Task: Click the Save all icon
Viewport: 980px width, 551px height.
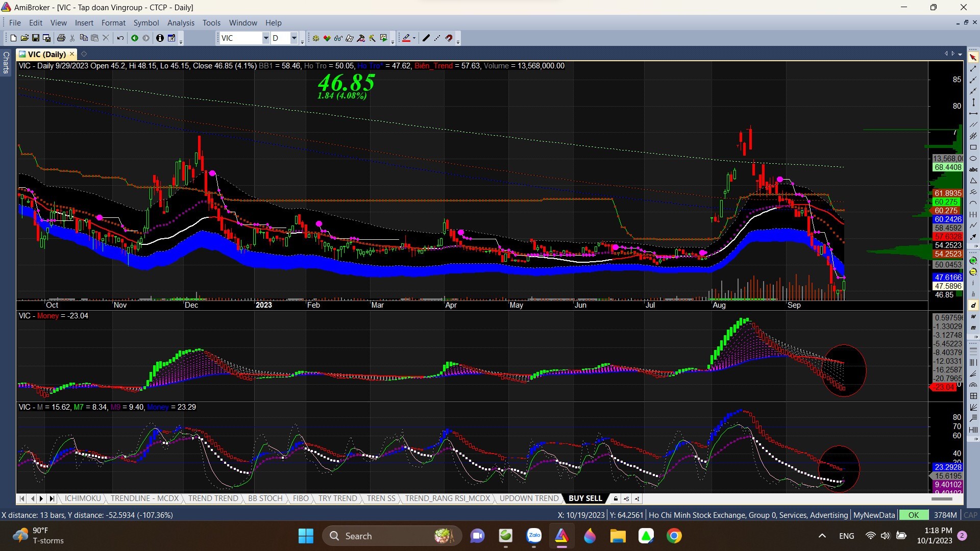Action: pos(47,38)
